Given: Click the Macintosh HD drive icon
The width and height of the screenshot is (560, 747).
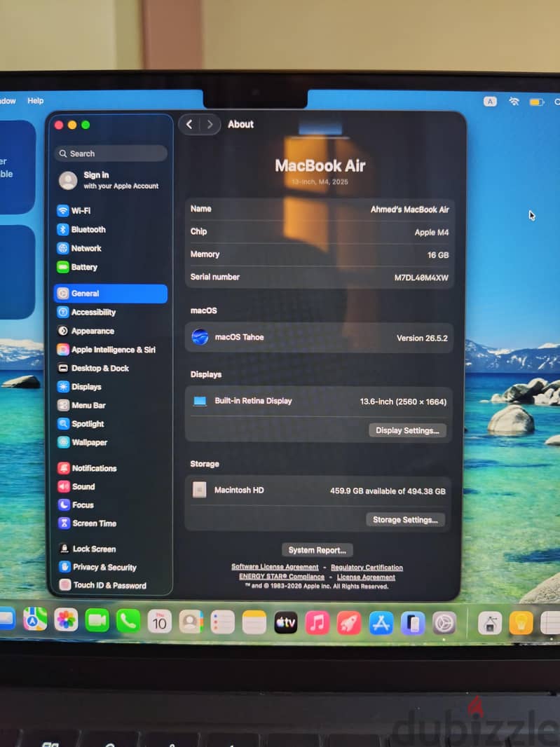Looking at the screenshot, I should point(199,490).
